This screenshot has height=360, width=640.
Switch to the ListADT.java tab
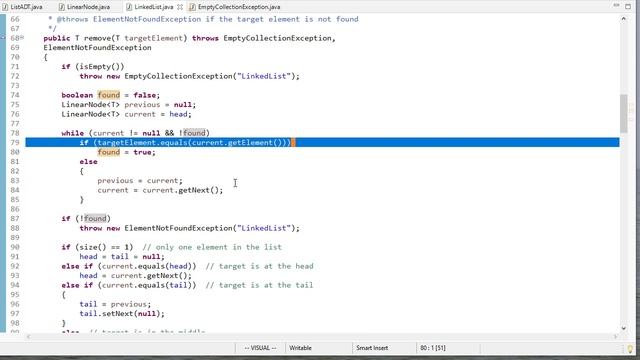tap(22, 7)
